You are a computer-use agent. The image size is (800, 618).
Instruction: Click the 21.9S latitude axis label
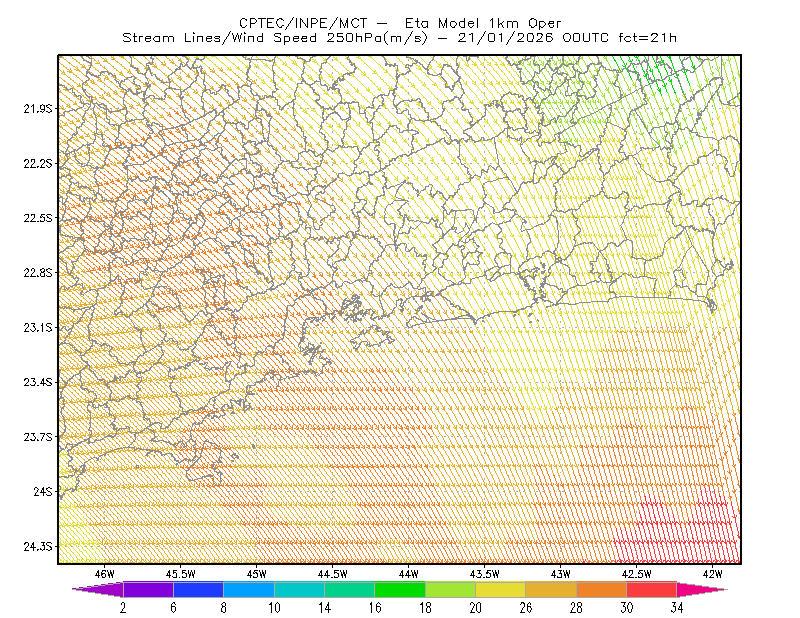[38, 108]
